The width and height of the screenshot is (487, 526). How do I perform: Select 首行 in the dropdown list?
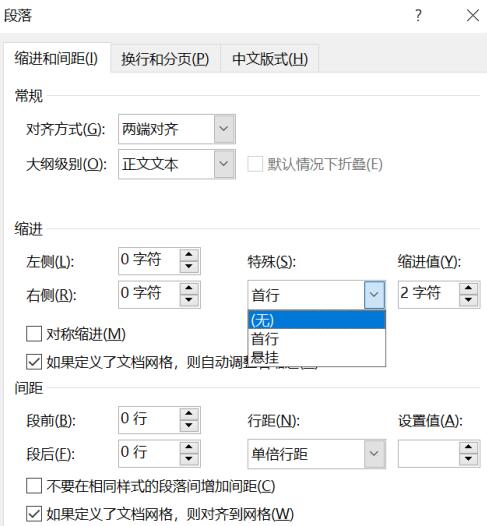tap(317, 338)
